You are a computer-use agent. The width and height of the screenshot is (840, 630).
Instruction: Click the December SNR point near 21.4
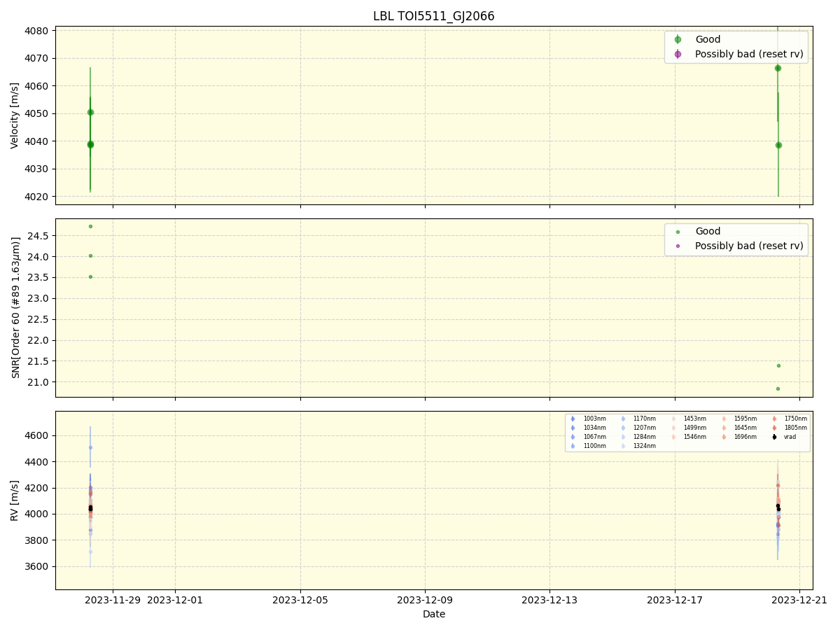coord(778,365)
